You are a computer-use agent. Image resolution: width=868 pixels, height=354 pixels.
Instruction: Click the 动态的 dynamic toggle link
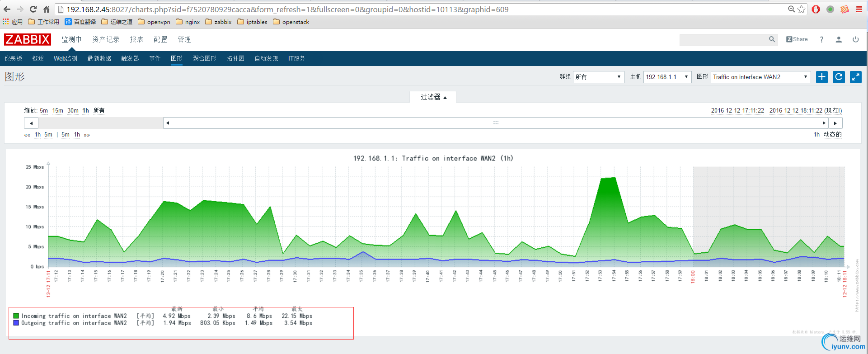[833, 135]
